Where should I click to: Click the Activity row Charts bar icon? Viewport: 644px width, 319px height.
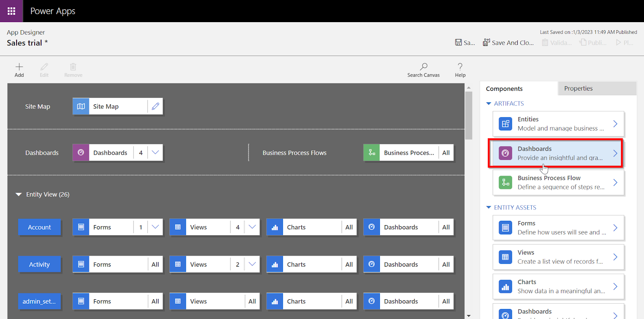(x=275, y=264)
